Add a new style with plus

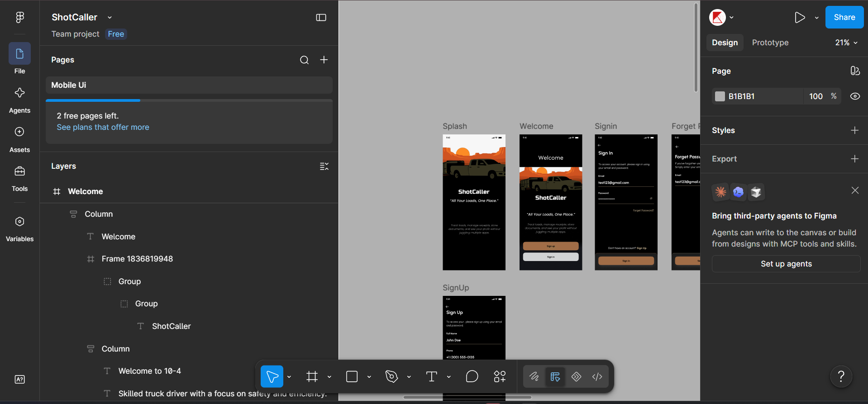click(855, 130)
